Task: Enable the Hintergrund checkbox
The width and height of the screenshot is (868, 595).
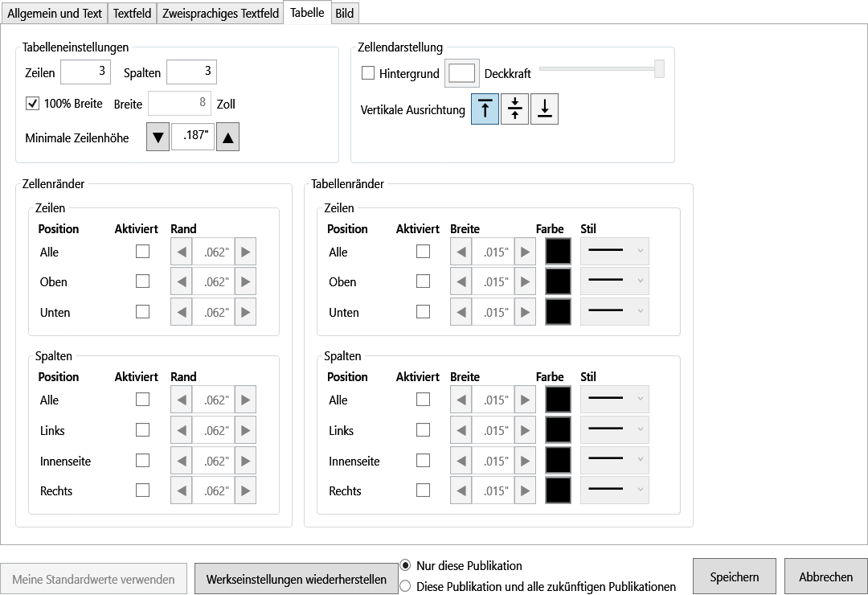Action: pos(368,73)
